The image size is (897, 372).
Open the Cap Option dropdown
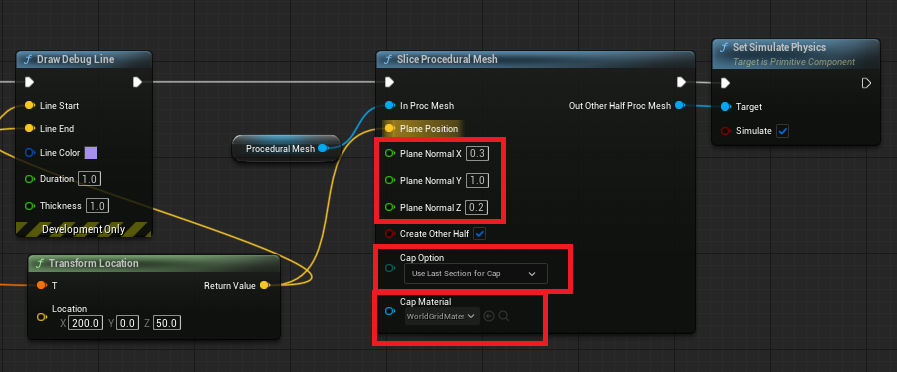(x=475, y=274)
